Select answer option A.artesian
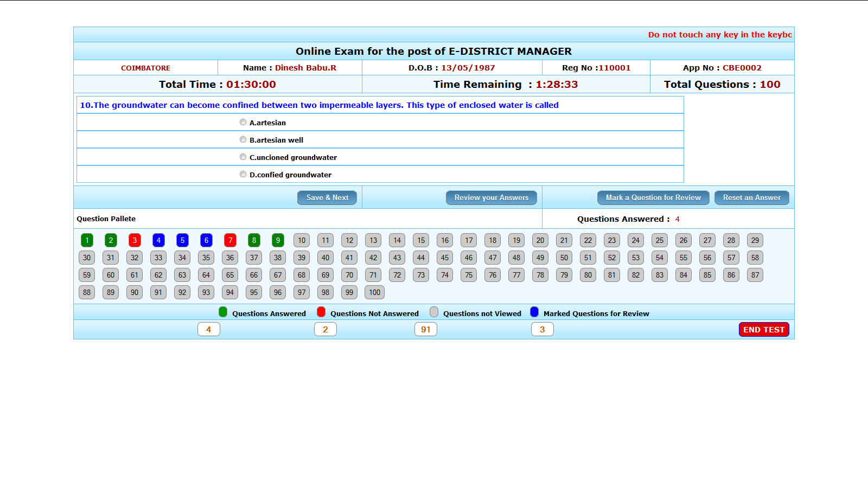Image resolution: width=868 pixels, height=488 pixels. 243,122
